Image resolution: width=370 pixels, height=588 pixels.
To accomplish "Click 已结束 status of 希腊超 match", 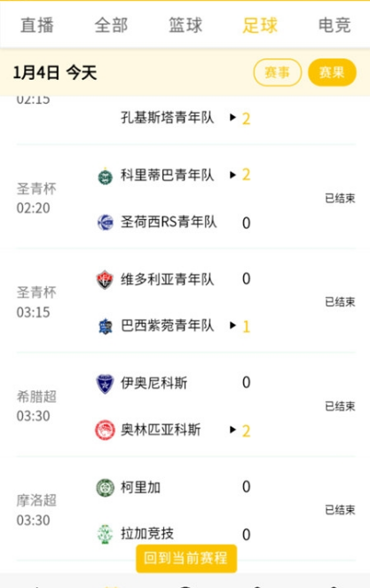I will (x=340, y=406).
